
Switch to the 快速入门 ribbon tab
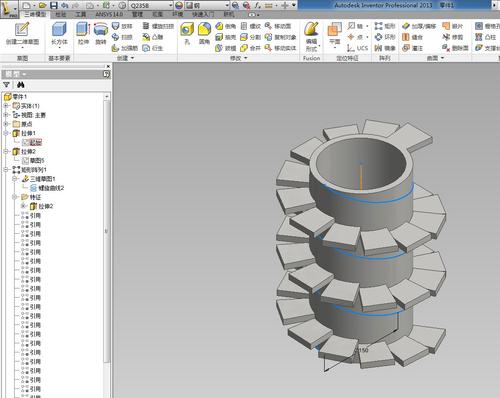click(202, 14)
